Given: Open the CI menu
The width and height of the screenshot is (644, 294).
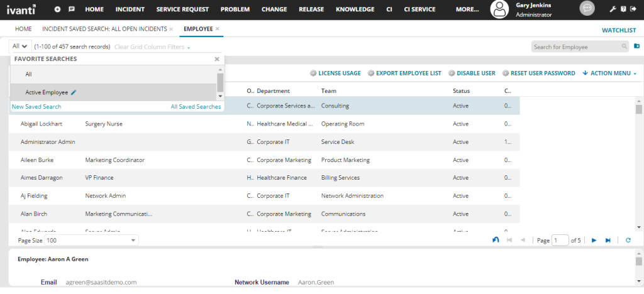Looking at the screenshot, I should (389, 9).
